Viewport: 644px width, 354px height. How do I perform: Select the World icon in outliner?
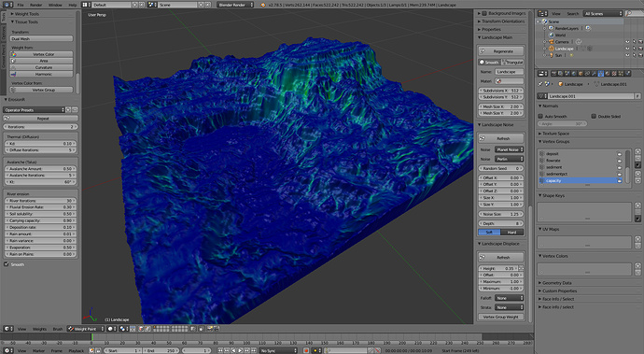[552, 35]
